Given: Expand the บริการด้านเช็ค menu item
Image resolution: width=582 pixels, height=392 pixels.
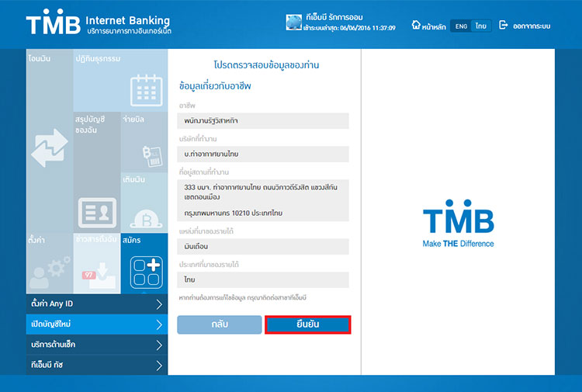Looking at the screenshot, I should (96, 344).
